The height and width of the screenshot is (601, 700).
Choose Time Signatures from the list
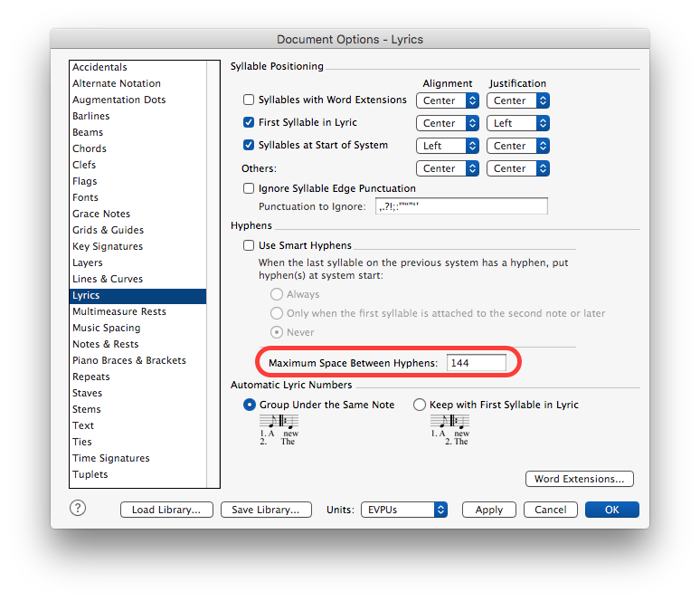pyautogui.click(x=110, y=458)
